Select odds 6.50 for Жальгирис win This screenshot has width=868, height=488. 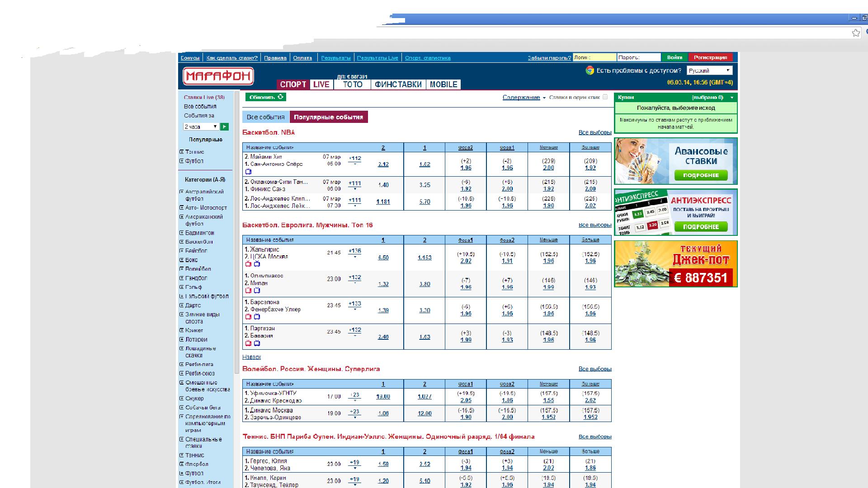pos(383,258)
